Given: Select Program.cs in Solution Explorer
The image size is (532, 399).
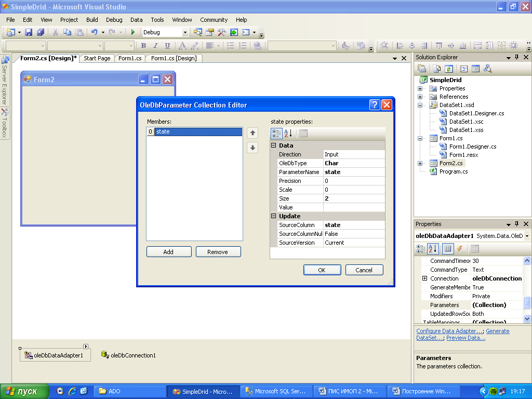Looking at the screenshot, I should pos(453,171).
